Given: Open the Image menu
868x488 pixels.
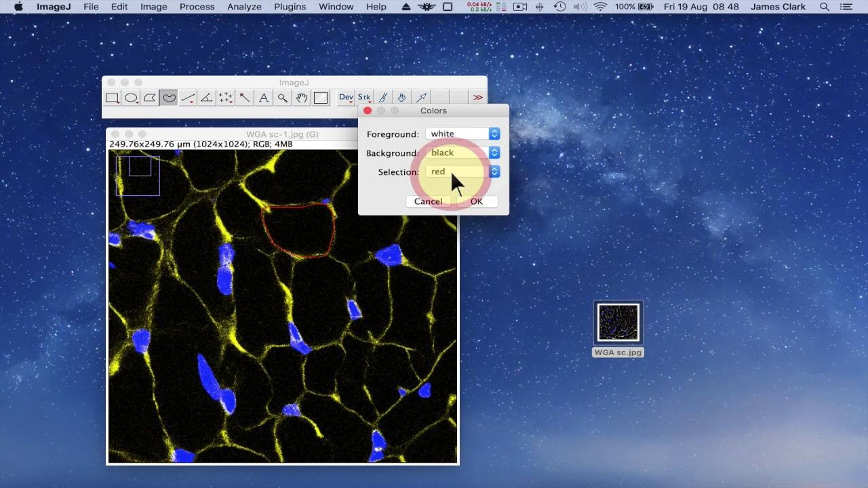Looking at the screenshot, I should (153, 7).
